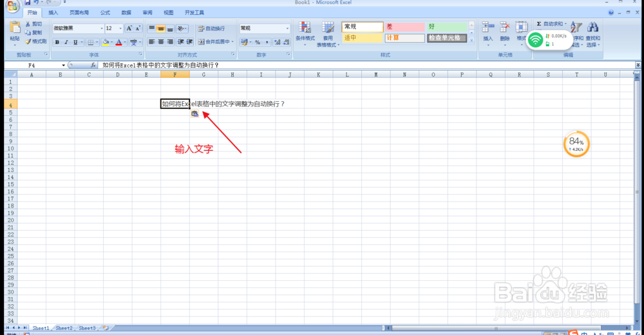Open the font size dropdown showing 12
644x335 pixels.
click(x=120, y=28)
